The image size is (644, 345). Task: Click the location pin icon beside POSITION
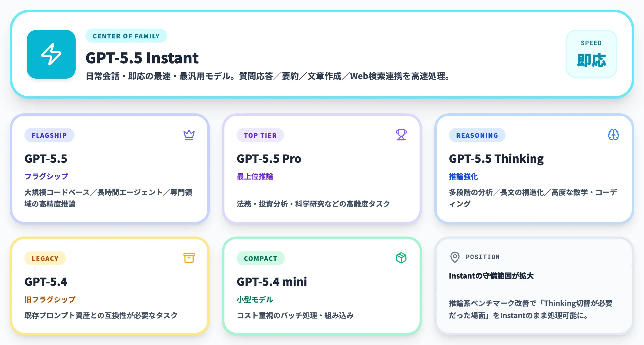click(x=455, y=257)
